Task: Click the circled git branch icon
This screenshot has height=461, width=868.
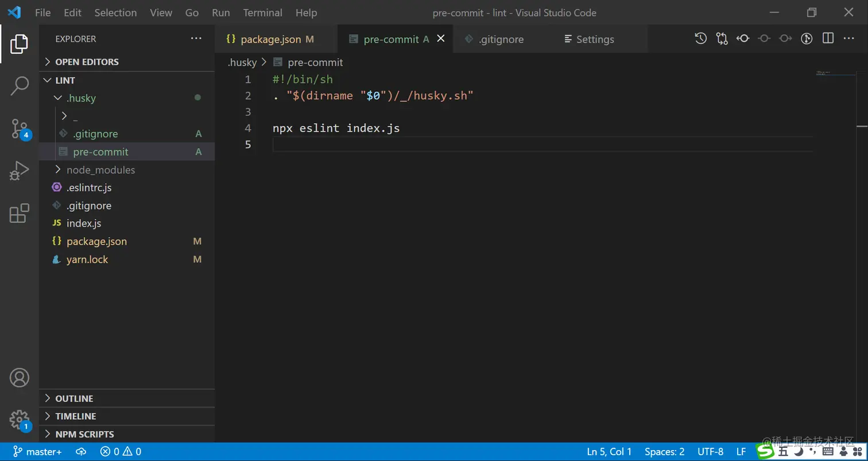Action: pos(807,38)
